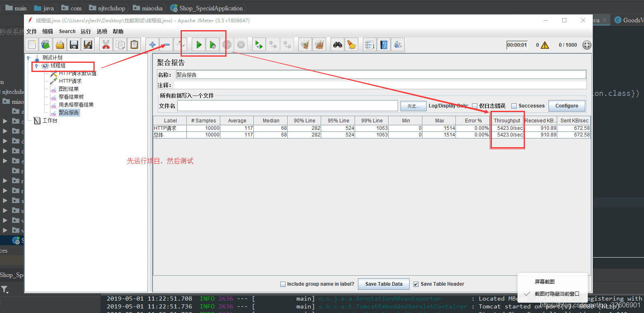Open the 运行 menu
Viewport: 644px width, 313px height.
(86, 31)
